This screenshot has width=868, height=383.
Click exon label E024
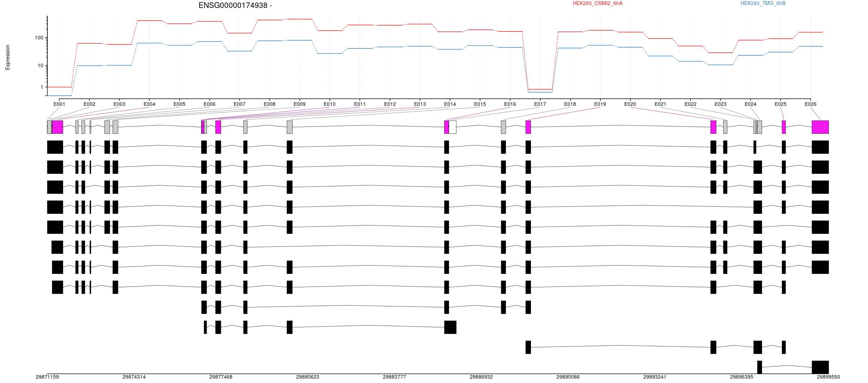pyautogui.click(x=750, y=104)
